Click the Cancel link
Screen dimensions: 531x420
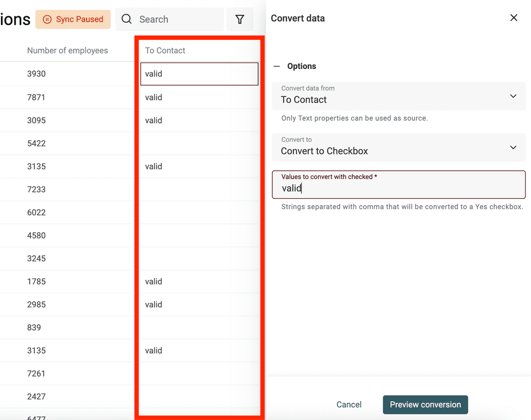(x=349, y=404)
